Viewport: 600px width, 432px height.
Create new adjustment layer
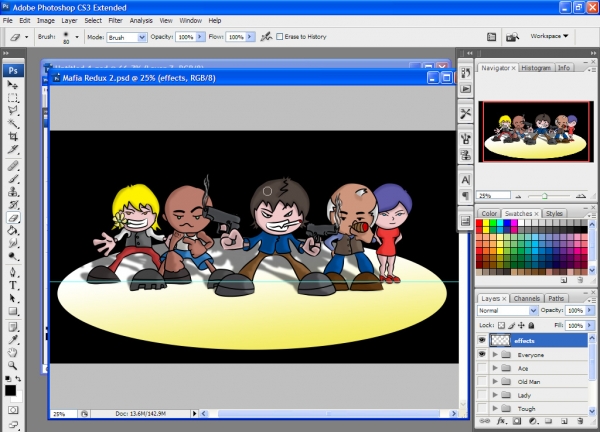click(533, 421)
